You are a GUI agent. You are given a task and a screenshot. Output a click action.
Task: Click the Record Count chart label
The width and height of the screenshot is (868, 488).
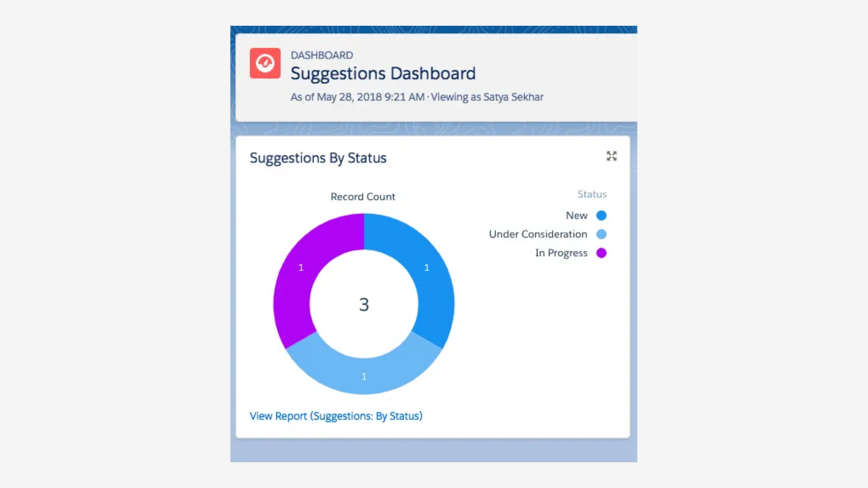(363, 197)
